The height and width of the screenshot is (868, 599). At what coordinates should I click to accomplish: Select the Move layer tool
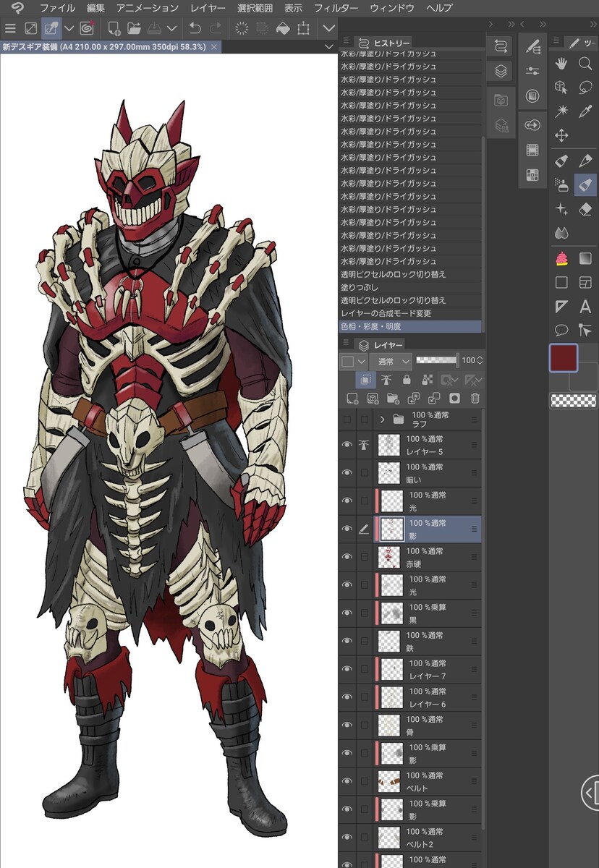click(561, 135)
